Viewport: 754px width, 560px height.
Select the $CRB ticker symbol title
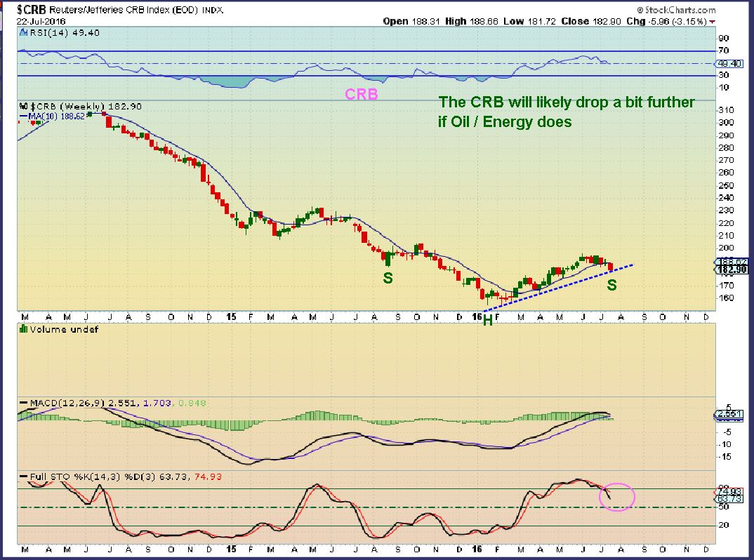tap(32, 9)
